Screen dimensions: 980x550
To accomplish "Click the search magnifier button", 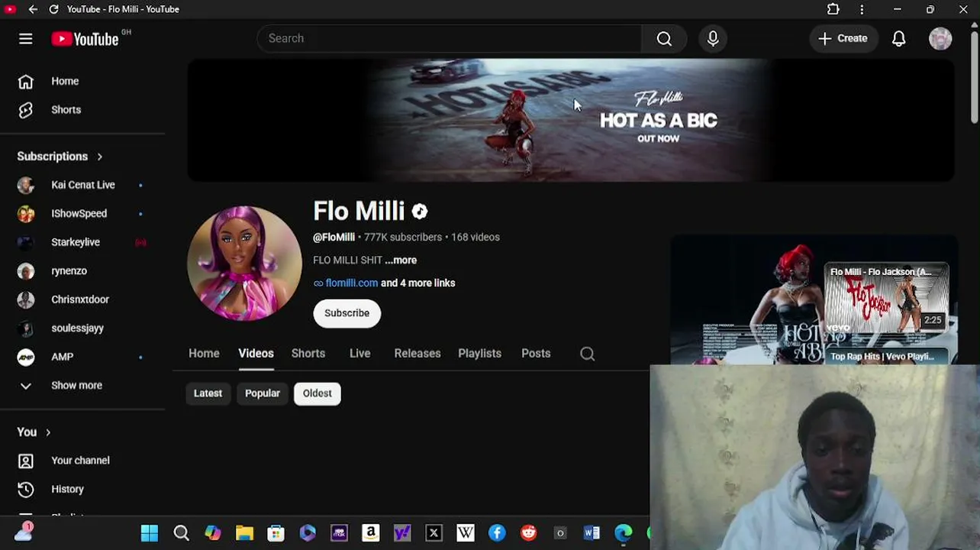I will (x=664, y=38).
